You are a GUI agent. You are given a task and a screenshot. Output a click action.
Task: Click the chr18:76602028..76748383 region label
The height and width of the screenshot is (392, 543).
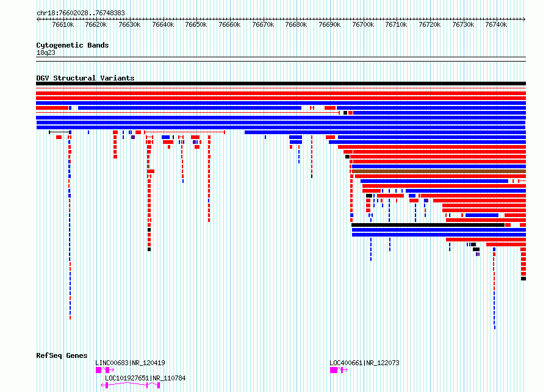(x=81, y=13)
